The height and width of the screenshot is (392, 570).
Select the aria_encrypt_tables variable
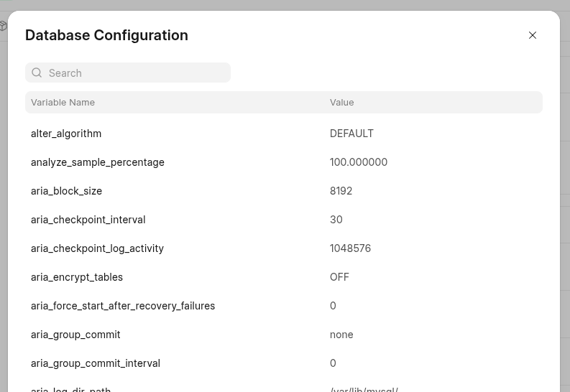[x=77, y=277]
